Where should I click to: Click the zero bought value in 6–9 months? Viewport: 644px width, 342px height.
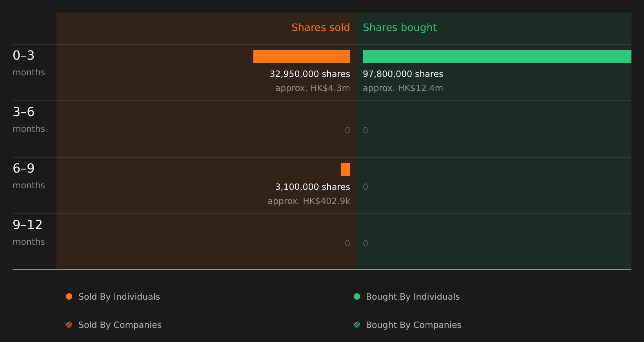click(366, 187)
